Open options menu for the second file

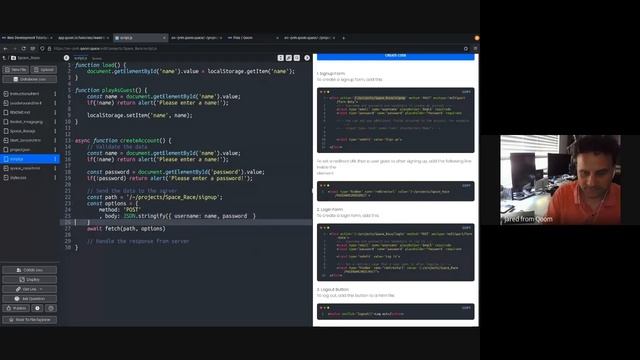click(55, 103)
